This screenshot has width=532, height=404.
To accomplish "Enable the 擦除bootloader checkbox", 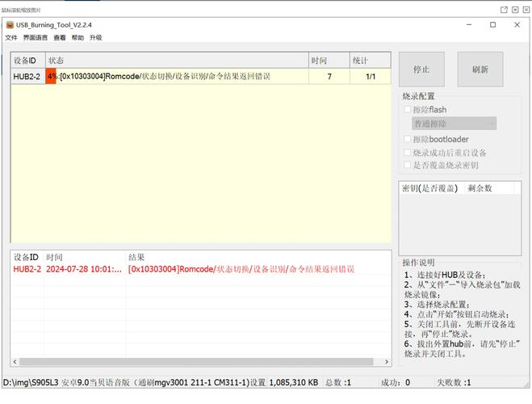I will [x=408, y=139].
